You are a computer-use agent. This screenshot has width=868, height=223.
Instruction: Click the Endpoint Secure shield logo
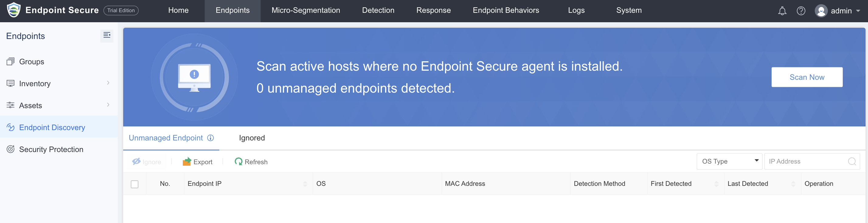coord(14,10)
